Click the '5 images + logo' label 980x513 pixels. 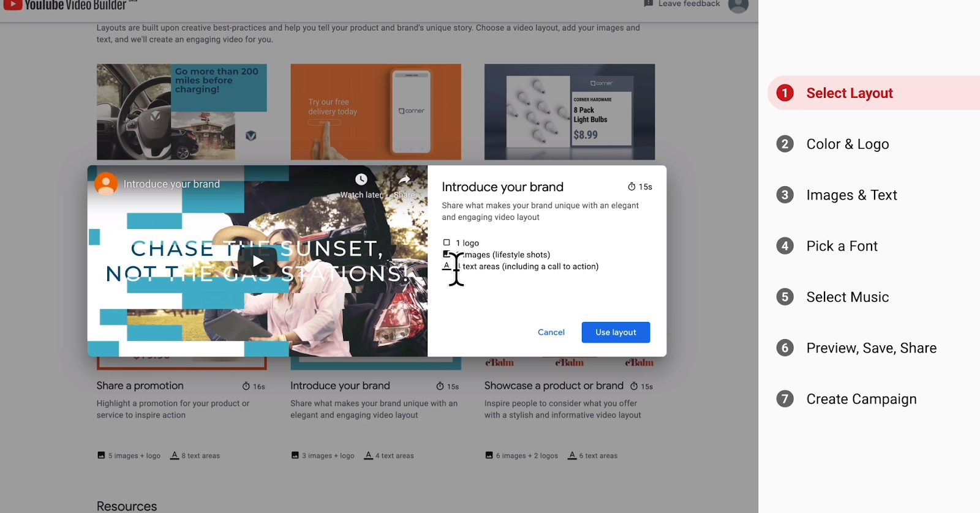coord(134,456)
